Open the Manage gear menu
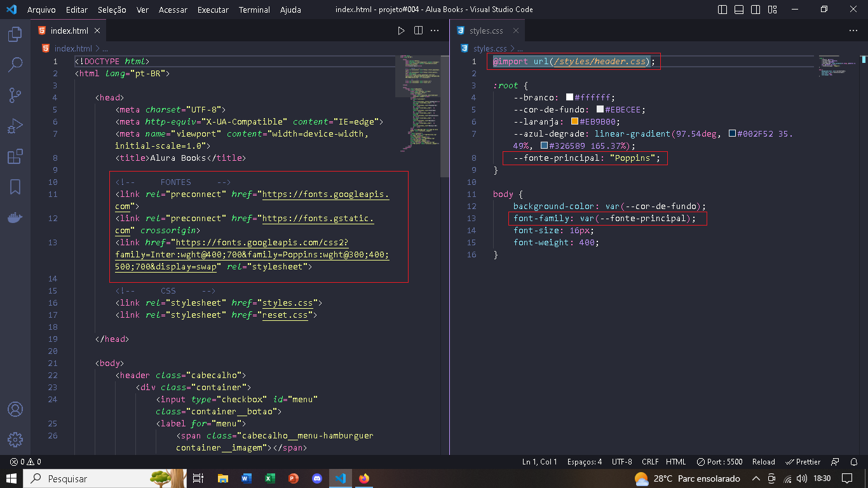This screenshot has width=868, height=488. click(15, 440)
